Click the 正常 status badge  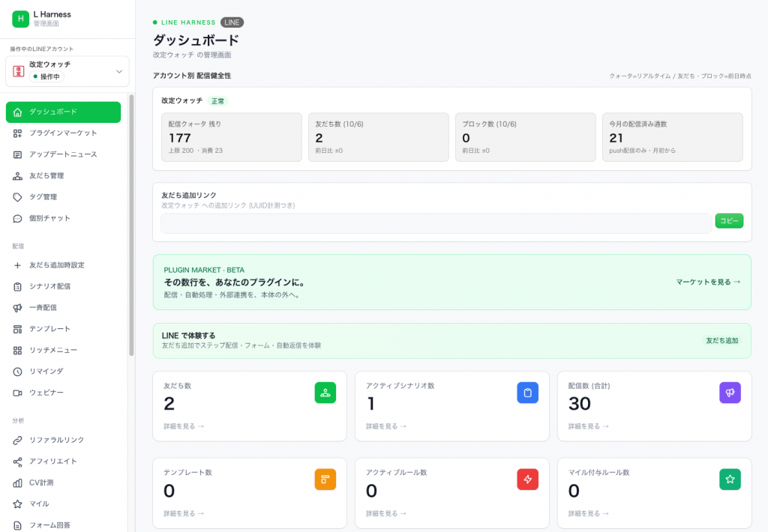coord(217,101)
